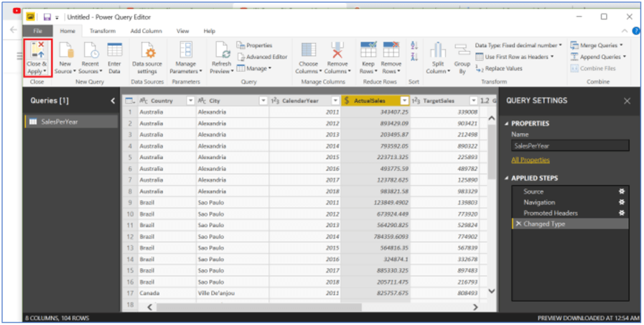Open the Country column filter dropdown
The height and width of the screenshot is (325, 644).
[190, 101]
